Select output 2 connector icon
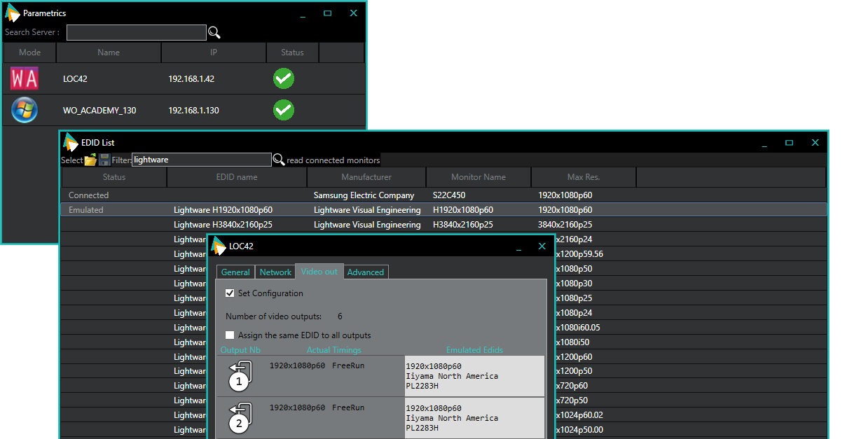The image size is (868, 439). click(x=240, y=418)
